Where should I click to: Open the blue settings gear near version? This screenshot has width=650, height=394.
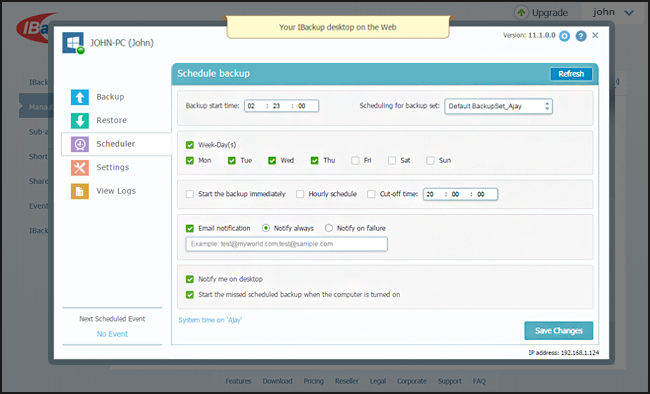pyautogui.click(x=564, y=36)
